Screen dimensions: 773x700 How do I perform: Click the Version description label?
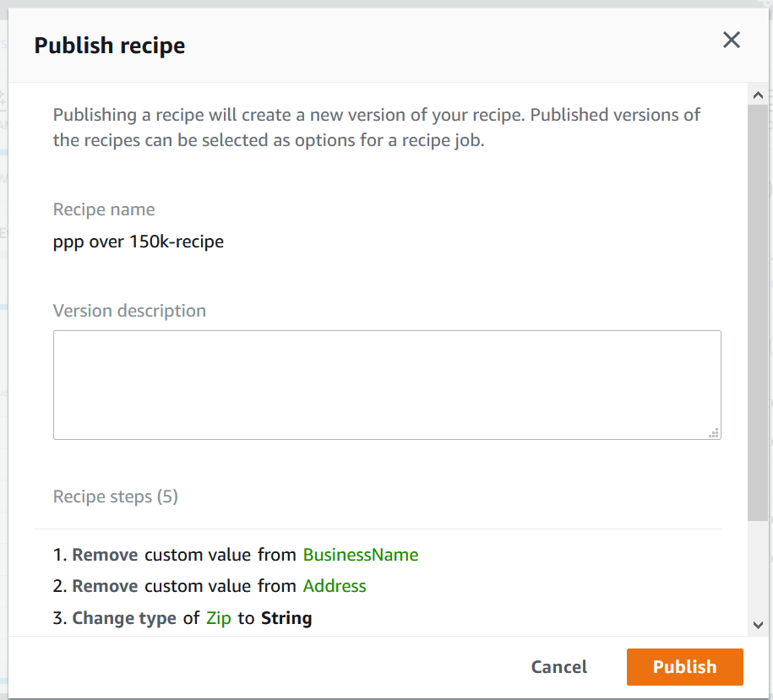pos(129,311)
